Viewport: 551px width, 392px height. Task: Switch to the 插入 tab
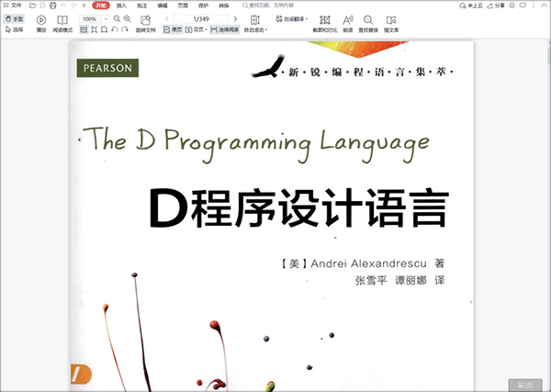pyautogui.click(x=121, y=6)
